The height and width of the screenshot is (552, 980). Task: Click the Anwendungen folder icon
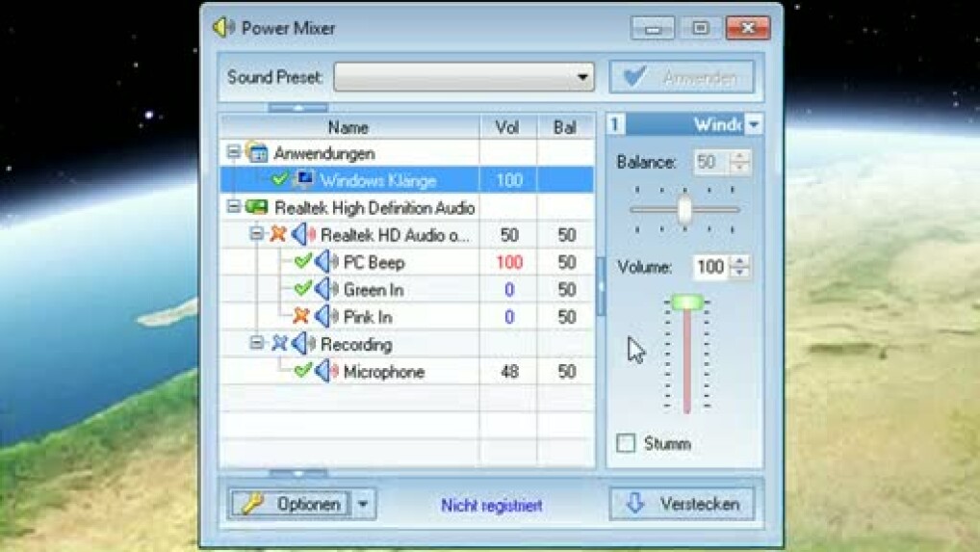[257, 153]
